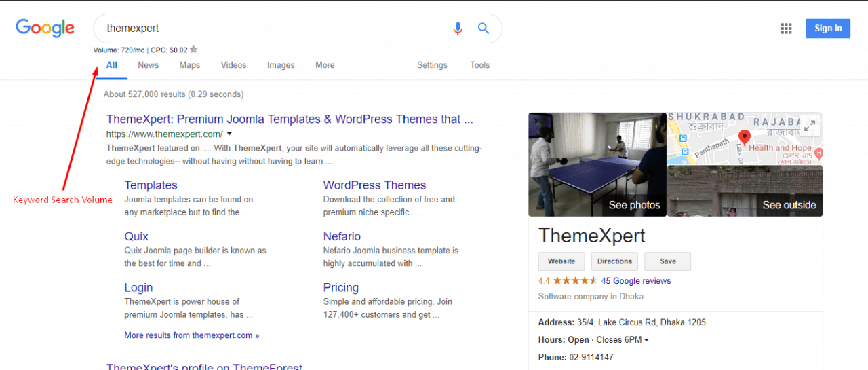Click the Shukrabad map thumbnail
The image size is (868, 370).
pyautogui.click(x=745, y=138)
